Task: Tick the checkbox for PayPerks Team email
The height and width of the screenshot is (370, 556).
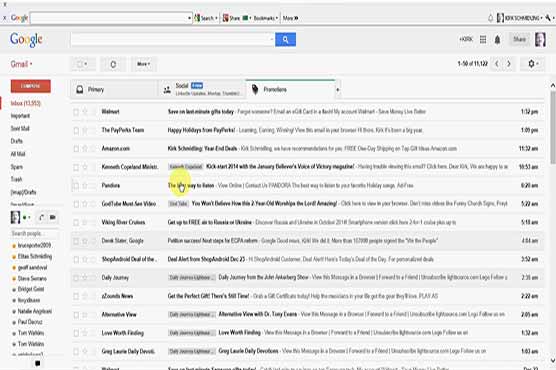Action: point(76,131)
